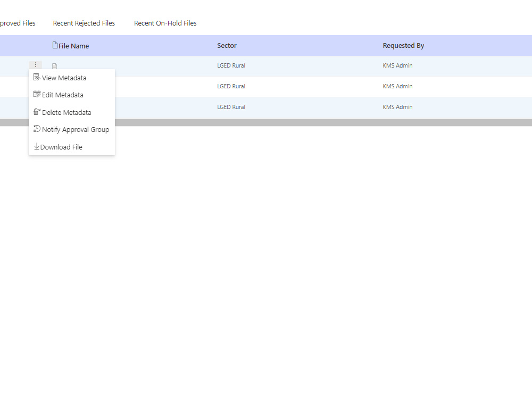This screenshot has height=399, width=532.
Task: Click the Download File arrow icon
Action: [x=37, y=146]
